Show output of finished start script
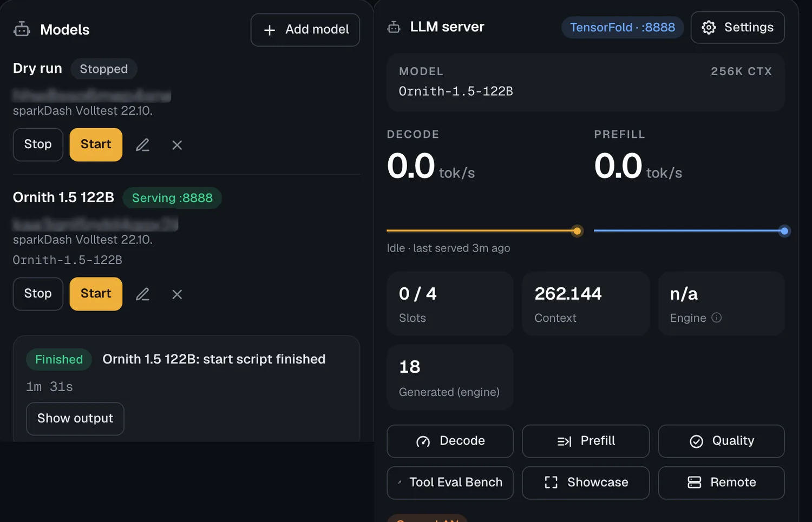The height and width of the screenshot is (522, 812). click(x=75, y=419)
